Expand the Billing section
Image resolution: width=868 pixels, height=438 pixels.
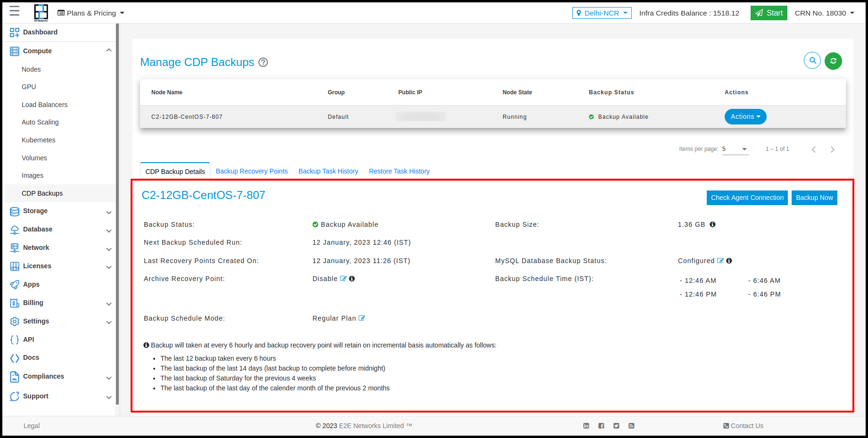coord(109,304)
